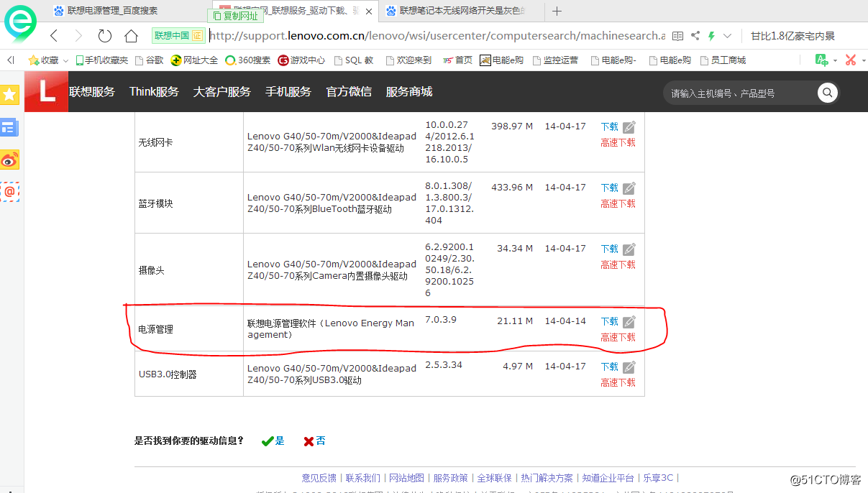Click 下载 link for 电源管理 software
The image size is (868, 493).
[x=609, y=321]
